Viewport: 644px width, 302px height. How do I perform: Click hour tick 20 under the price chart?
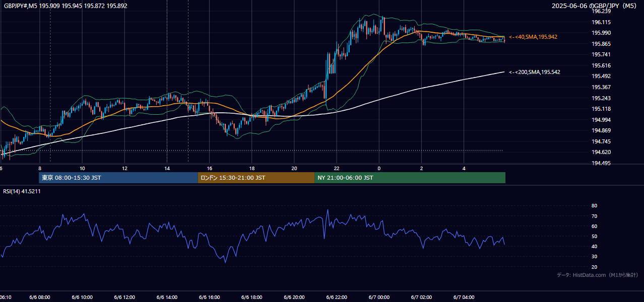(x=294, y=168)
